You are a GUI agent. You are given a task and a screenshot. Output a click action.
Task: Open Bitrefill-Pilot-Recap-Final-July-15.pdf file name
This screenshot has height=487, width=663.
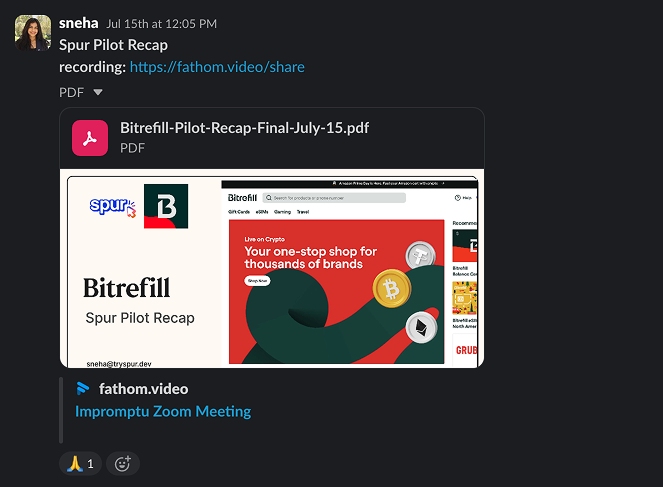click(244, 128)
